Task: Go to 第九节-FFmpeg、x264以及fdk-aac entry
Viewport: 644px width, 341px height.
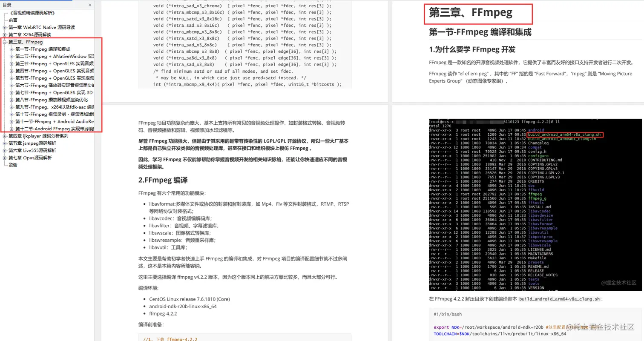Action: (x=55, y=107)
